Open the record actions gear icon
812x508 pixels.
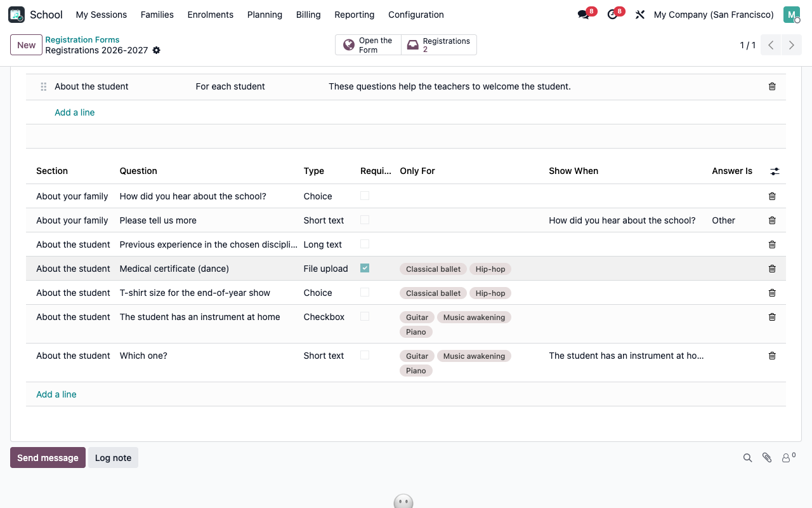tap(157, 50)
